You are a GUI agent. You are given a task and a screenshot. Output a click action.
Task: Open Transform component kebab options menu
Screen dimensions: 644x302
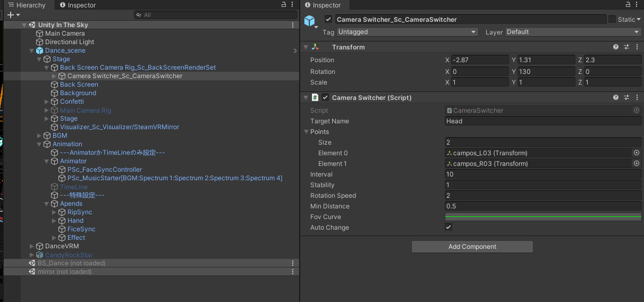tap(637, 47)
